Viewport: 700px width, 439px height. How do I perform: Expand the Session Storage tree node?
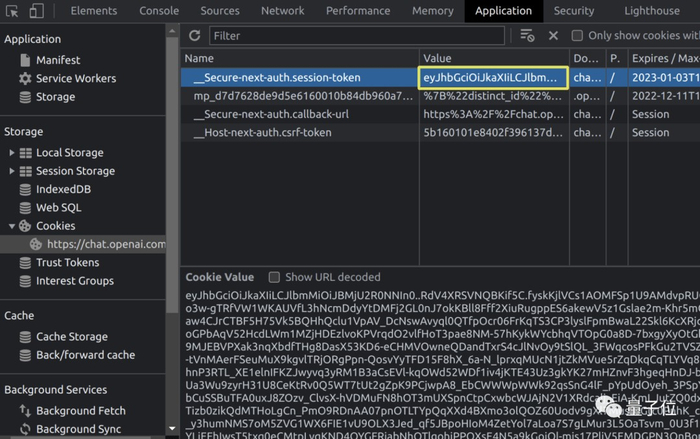pos(12,171)
